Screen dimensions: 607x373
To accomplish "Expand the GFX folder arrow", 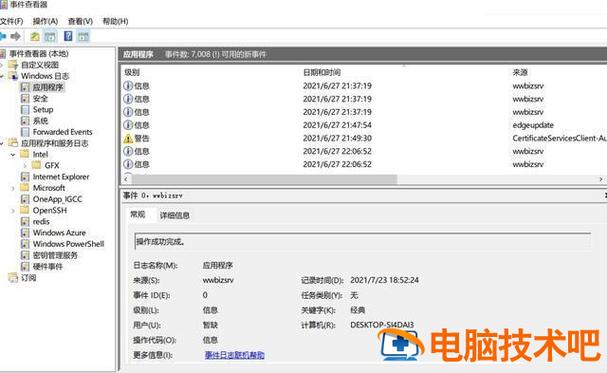I will 25,166.
